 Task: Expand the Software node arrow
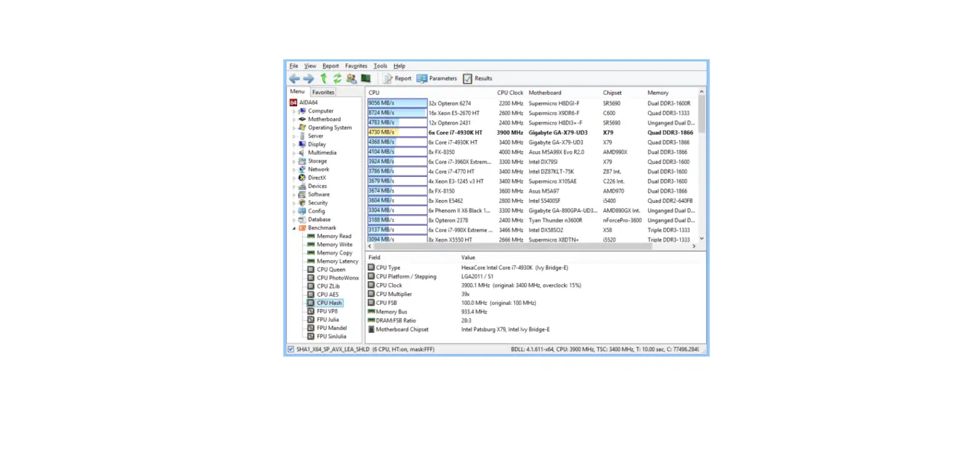point(294,194)
